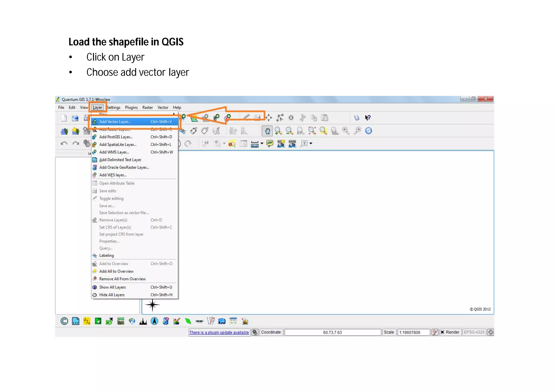Screen dimensions: 555x392
Task: Open the Raster menu
Action: click(148, 108)
